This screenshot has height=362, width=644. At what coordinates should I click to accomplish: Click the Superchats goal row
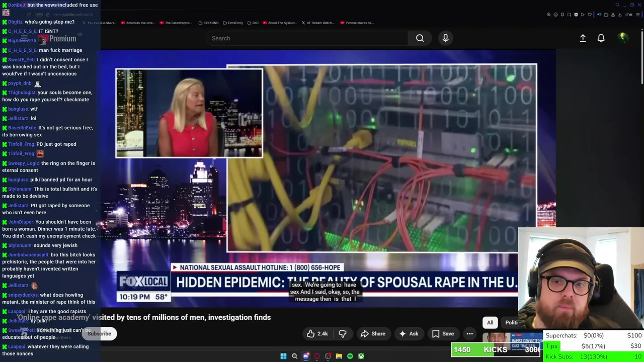pos(594,335)
